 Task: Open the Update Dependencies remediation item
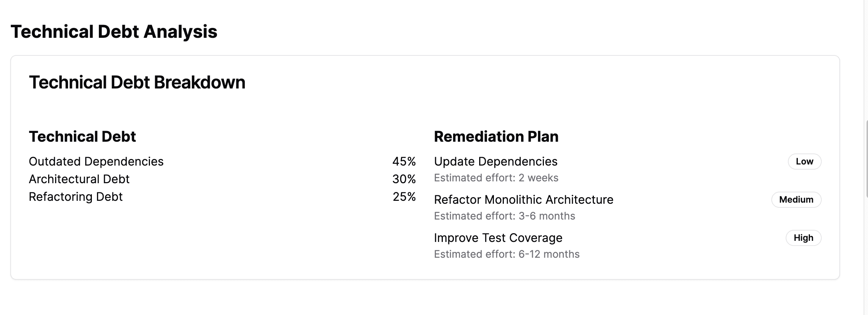[x=496, y=162]
